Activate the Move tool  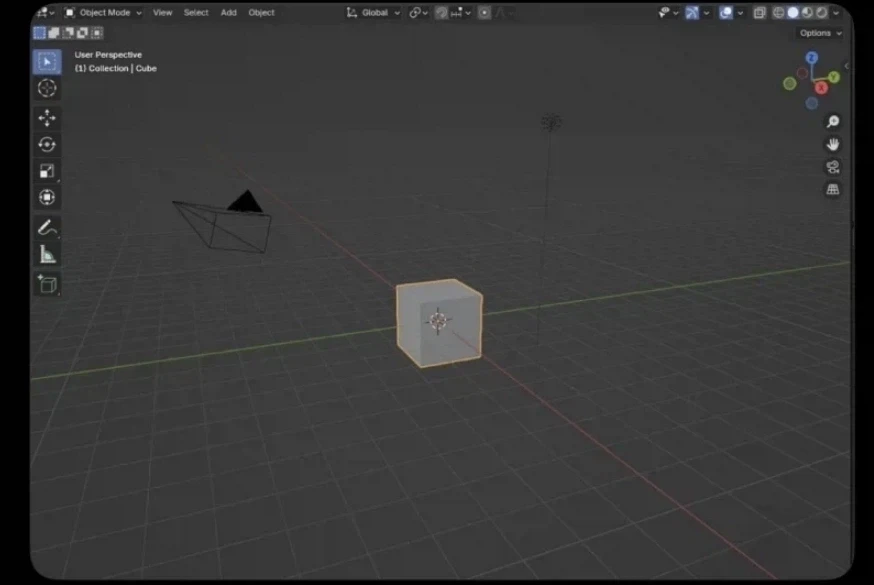[x=47, y=118]
